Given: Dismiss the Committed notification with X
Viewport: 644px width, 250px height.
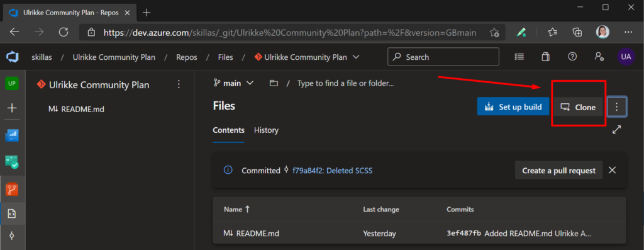Looking at the screenshot, I should pyautogui.click(x=612, y=170).
